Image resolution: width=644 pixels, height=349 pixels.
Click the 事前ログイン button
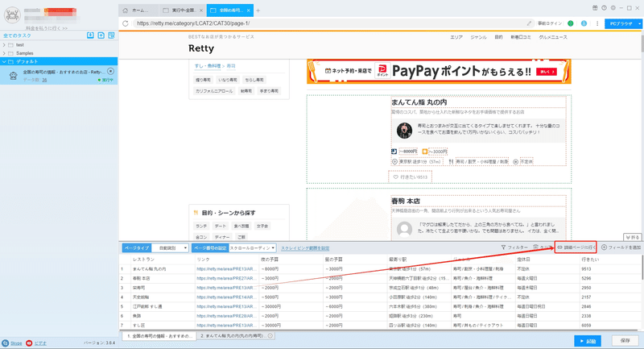click(x=550, y=23)
